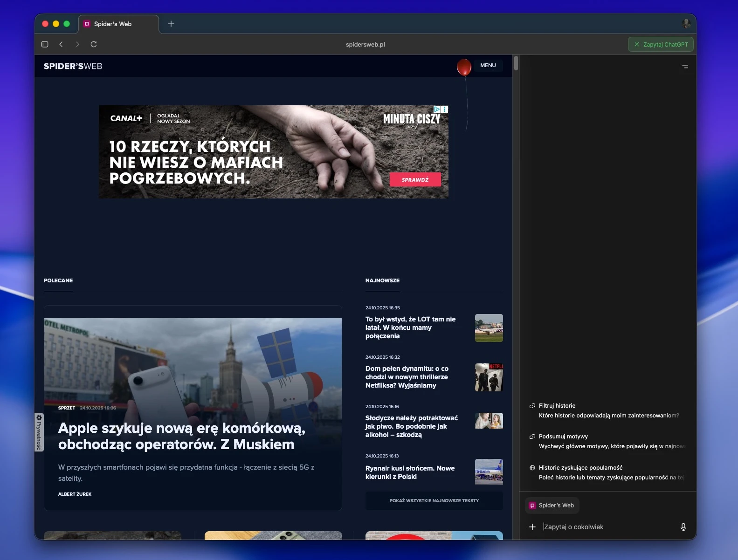
Task: Click the page vertical scrollbar
Action: 516,63
